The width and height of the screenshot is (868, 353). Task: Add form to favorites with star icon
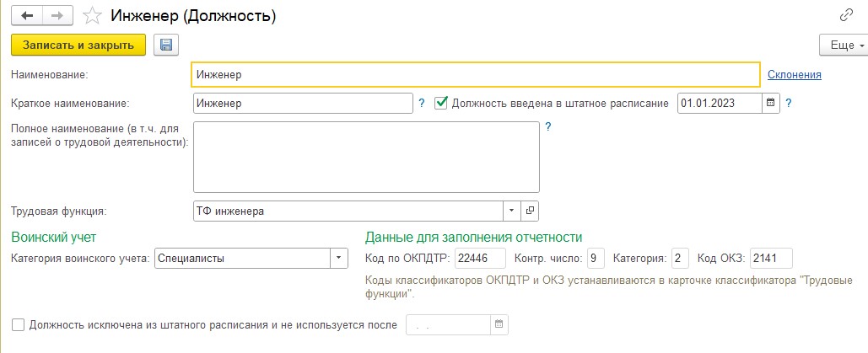pyautogui.click(x=92, y=16)
